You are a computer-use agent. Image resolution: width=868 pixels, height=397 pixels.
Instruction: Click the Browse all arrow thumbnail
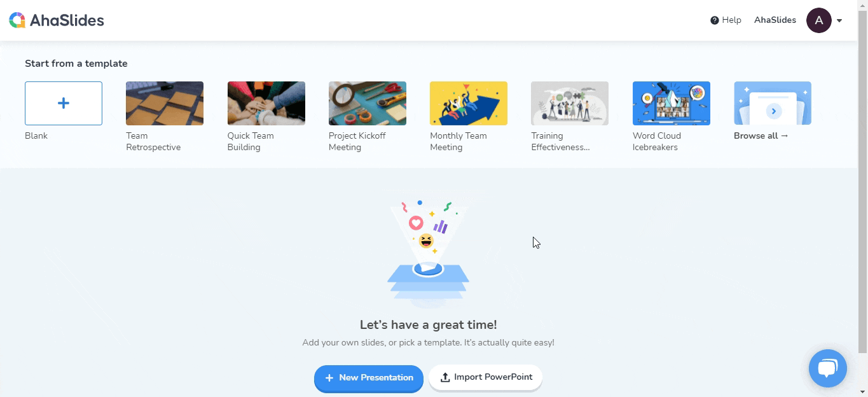click(x=773, y=103)
